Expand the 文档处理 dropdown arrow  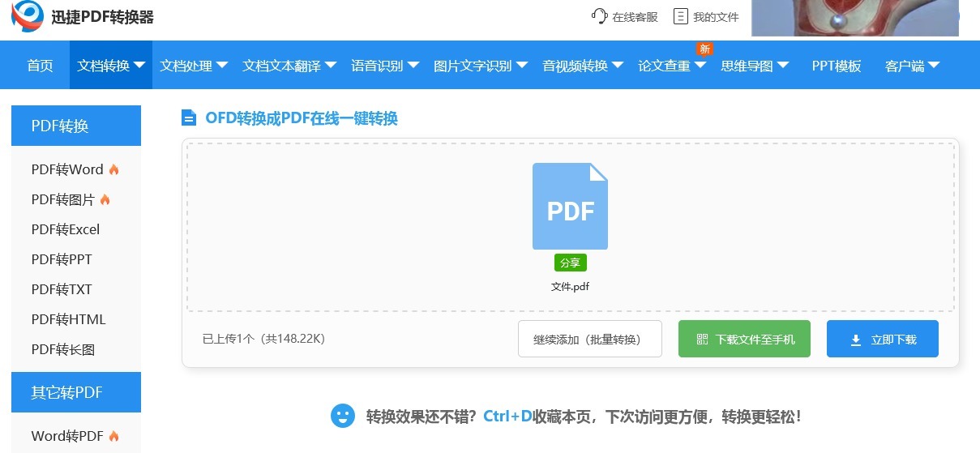coord(222,65)
